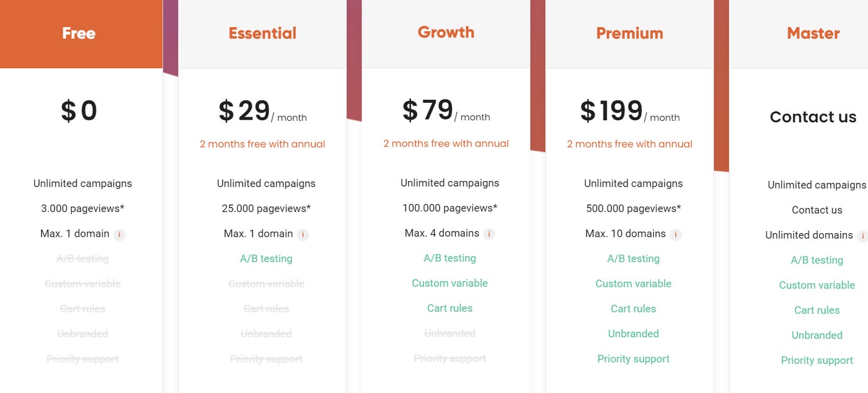Click info icon next to Max. 10 domains
Image resolution: width=868 pixels, height=393 pixels.
[676, 234]
